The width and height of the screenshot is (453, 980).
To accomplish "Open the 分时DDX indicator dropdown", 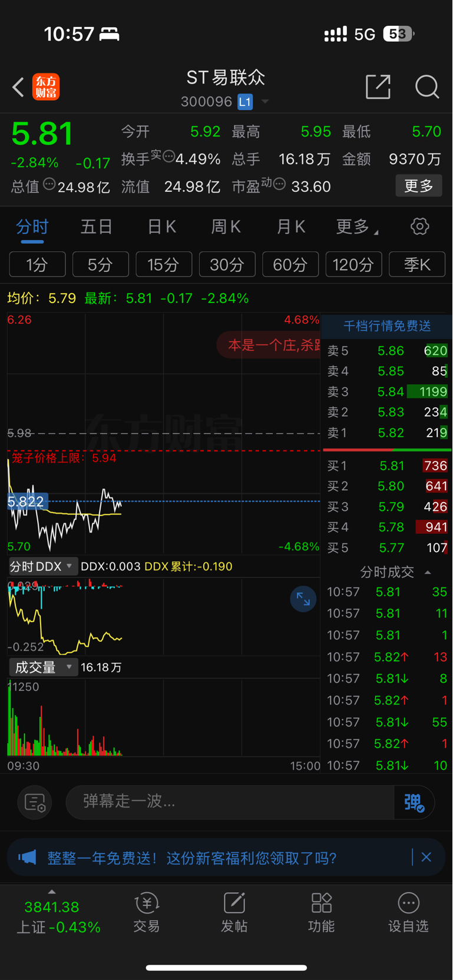I will [x=42, y=566].
